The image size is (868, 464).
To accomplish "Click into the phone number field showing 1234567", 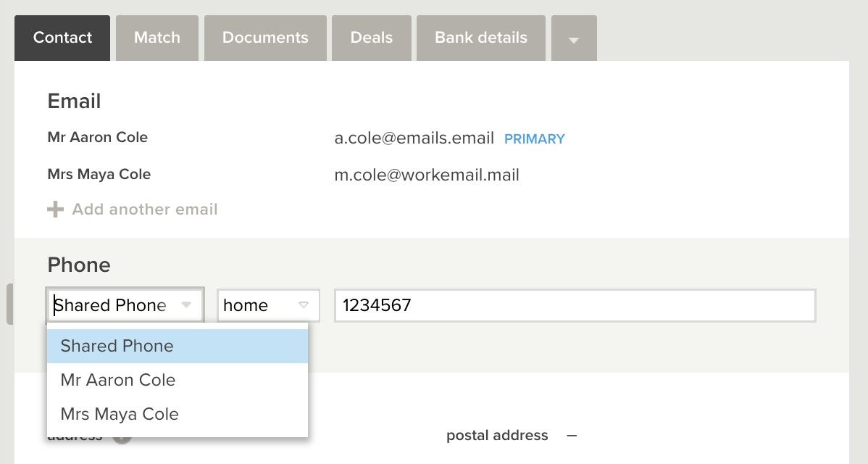I will pos(575,305).
